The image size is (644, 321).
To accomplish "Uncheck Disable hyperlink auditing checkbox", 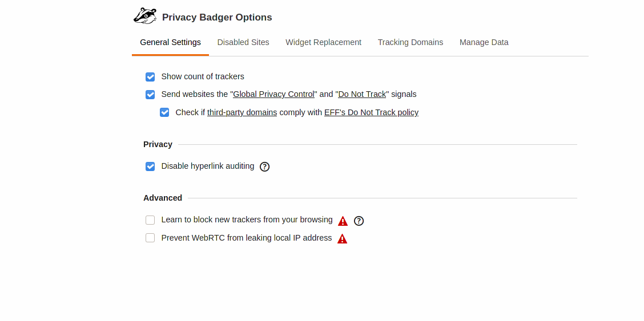I will 150,166.
